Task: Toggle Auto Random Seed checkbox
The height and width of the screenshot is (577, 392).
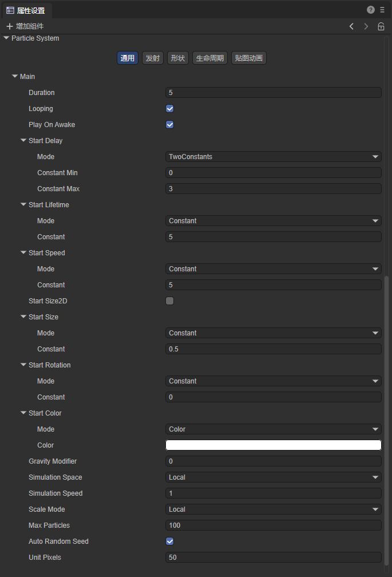Action: (169, 542)
